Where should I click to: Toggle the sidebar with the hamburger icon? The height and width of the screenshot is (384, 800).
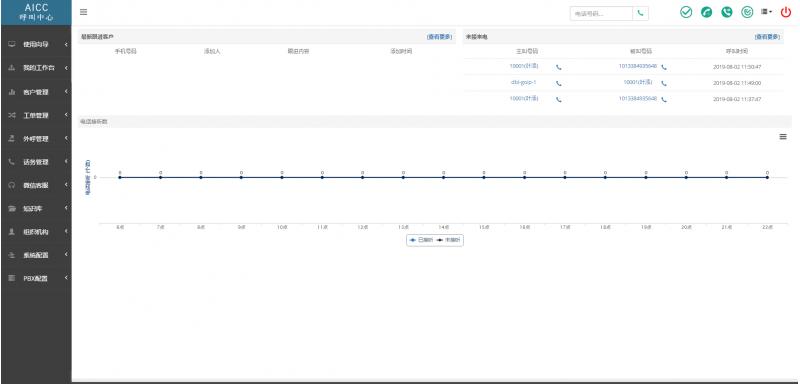(84, 12)
